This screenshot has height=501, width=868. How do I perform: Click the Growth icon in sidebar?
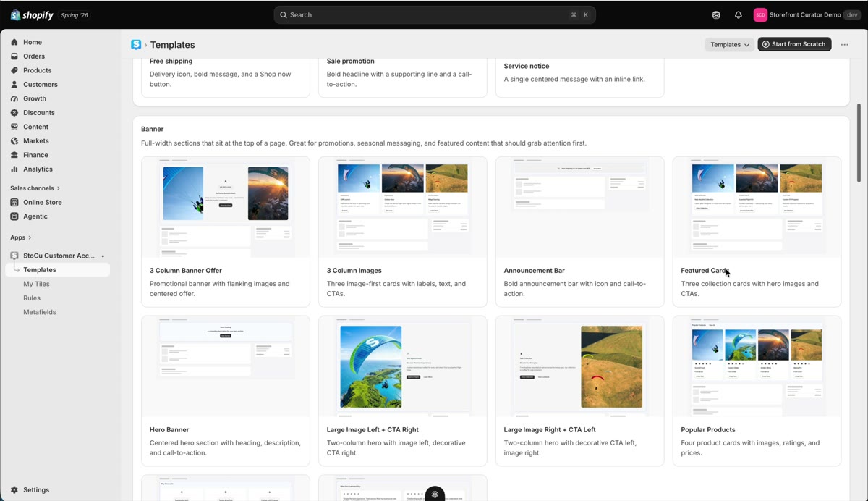click(14, 98)
